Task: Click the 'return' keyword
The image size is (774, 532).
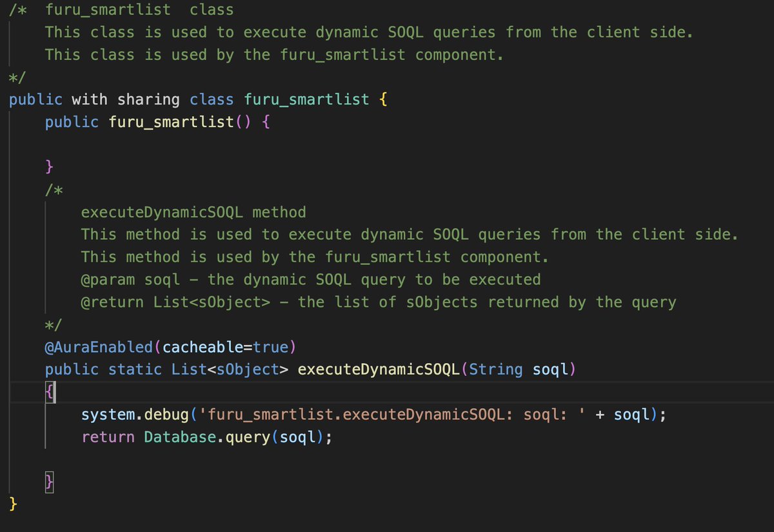Action: [108, 437]
